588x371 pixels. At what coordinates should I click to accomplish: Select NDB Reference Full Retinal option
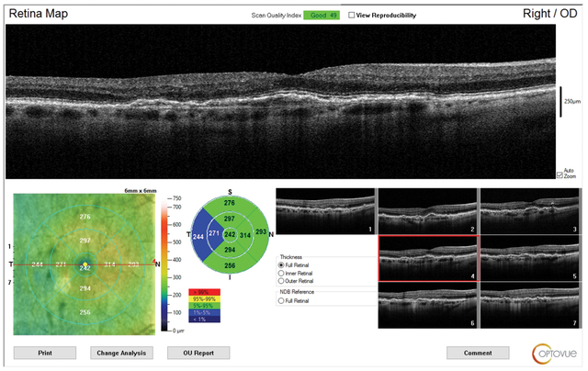click(280, 299)
